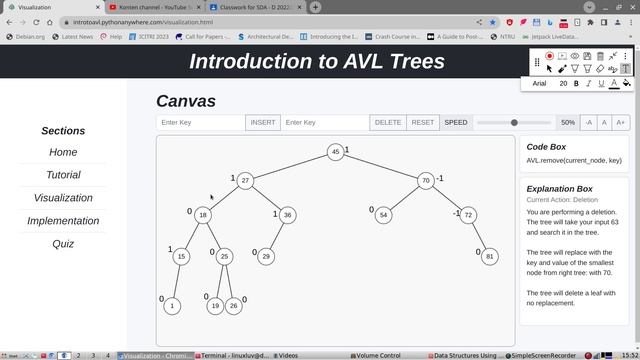The image size is (640, 360).
Task: Click the A+ increase font size button
Action: pyautogui.click(x=620, y=122)
